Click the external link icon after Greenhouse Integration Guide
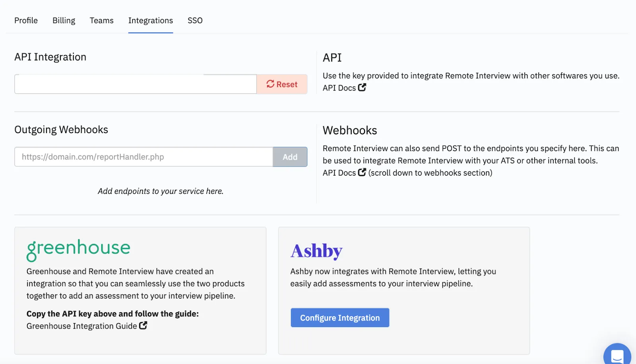 click(143, 325)
